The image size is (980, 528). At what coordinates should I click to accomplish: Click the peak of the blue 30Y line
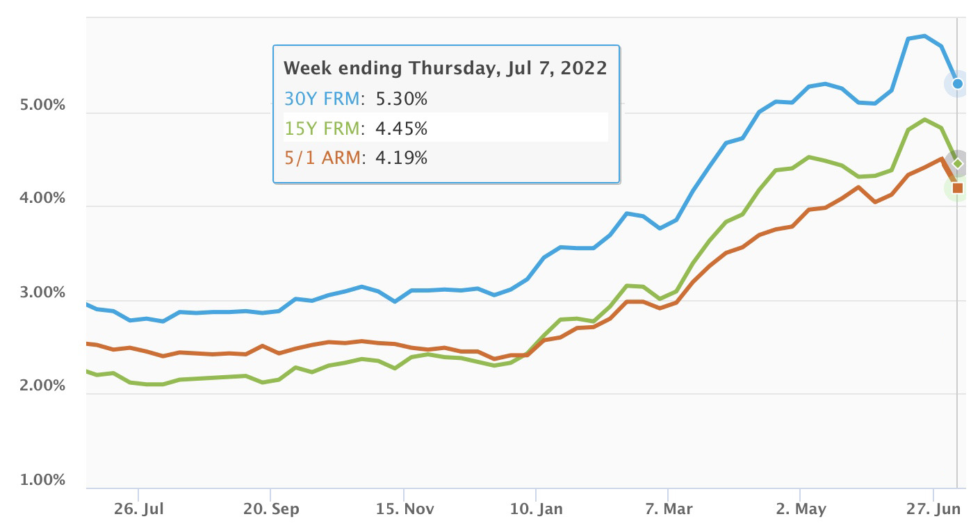(x=924, y=35)
